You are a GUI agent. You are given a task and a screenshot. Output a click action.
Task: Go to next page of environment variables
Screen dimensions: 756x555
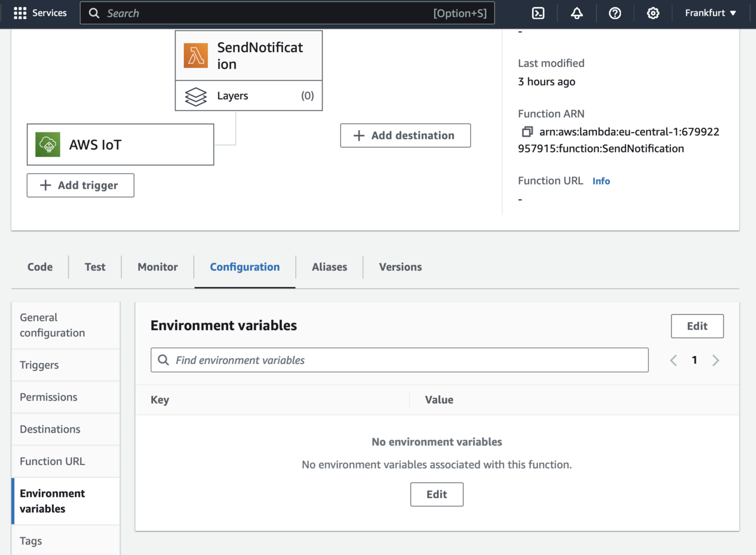point(716,361)
